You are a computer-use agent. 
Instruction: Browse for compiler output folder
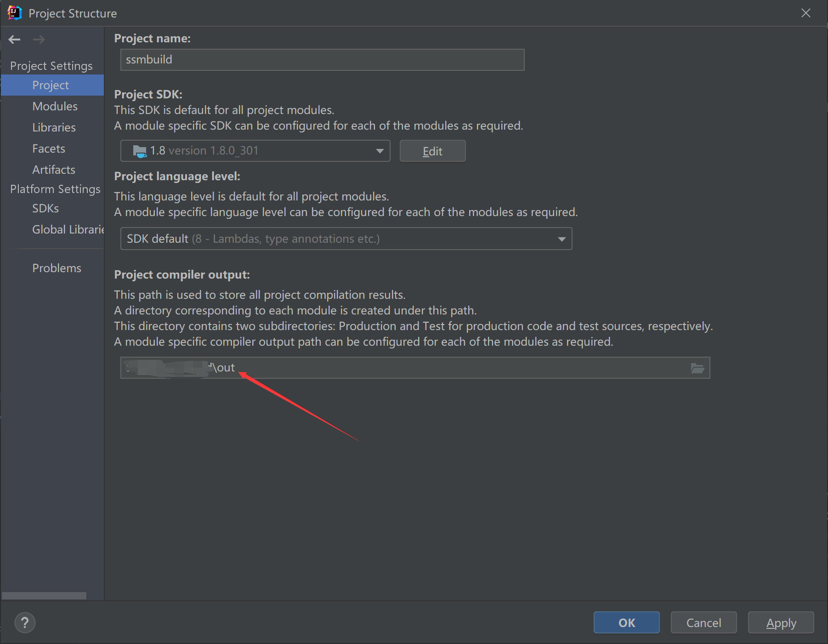point(698,368)
